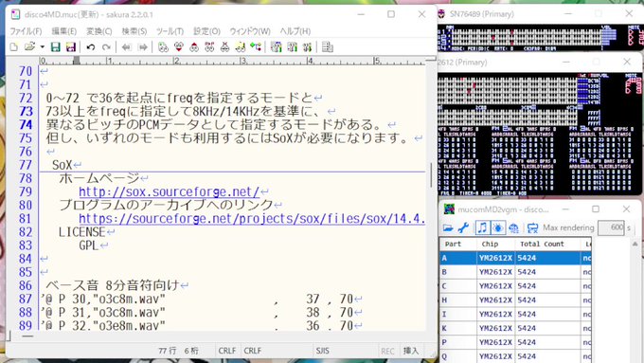Click find previous binoculars with up arrow

pyautogui.click(x=194, y=47)
